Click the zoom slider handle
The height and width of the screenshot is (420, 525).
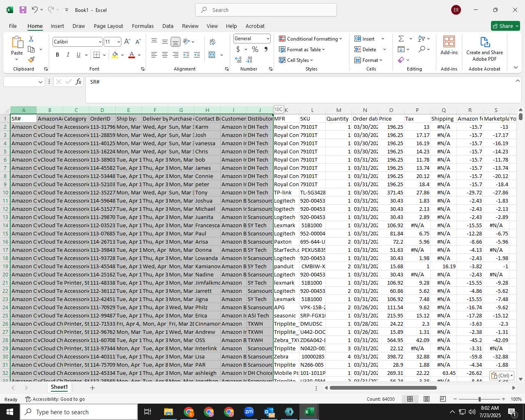pos(479,399)
